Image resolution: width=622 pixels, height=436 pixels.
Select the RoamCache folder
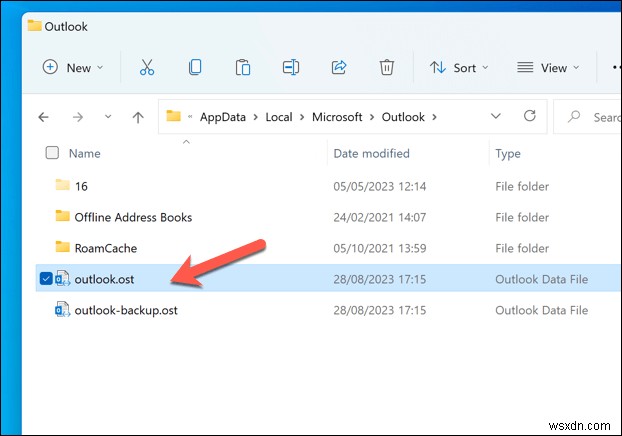click(x=106, y=248)
